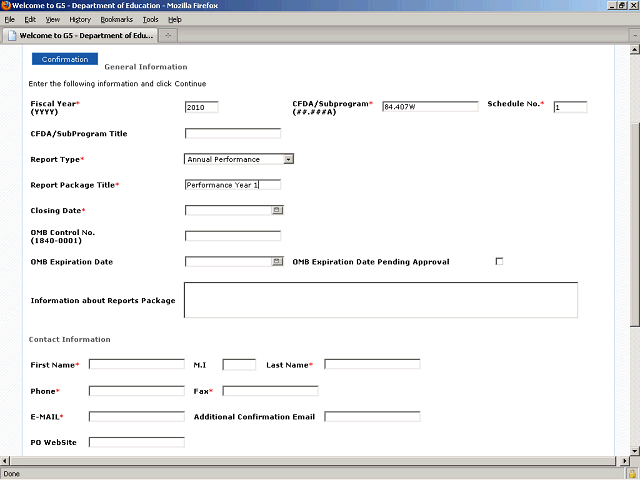Click the Report Package Title field
This screenshot has width=640, height=480.
click(x=233, y=185)
